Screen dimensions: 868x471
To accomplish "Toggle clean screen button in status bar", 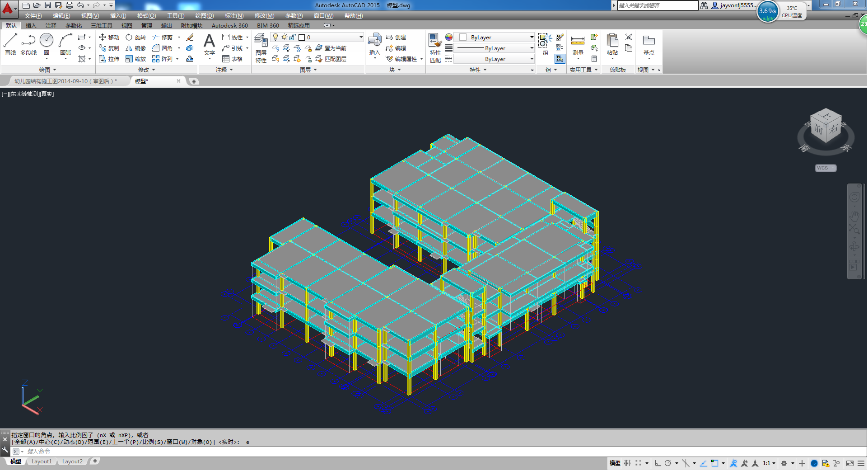I will (x=850, y=463).
